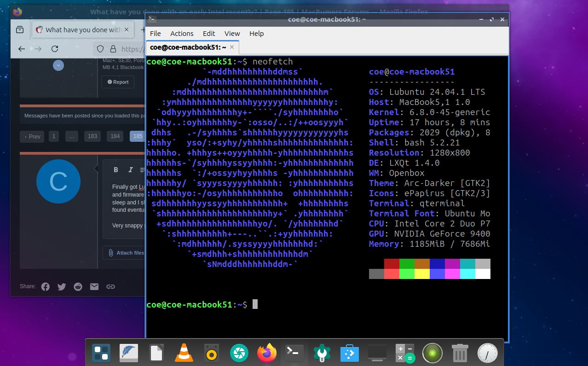
Task: Click the red color block in neofetch
Action: pyautogui.click(x=392, y=263)
